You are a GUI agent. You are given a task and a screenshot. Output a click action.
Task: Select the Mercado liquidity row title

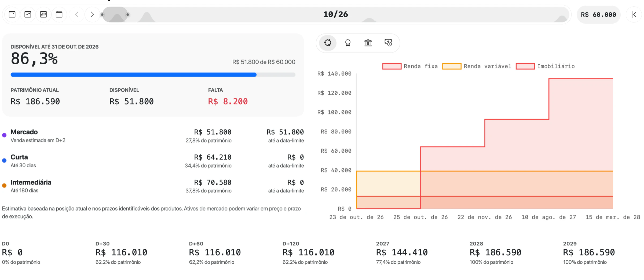[x=24, y=132]
